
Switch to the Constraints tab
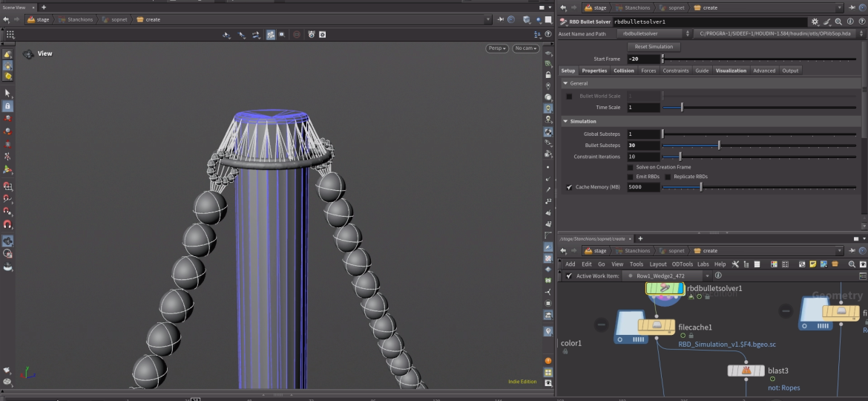tap(675, 71)
